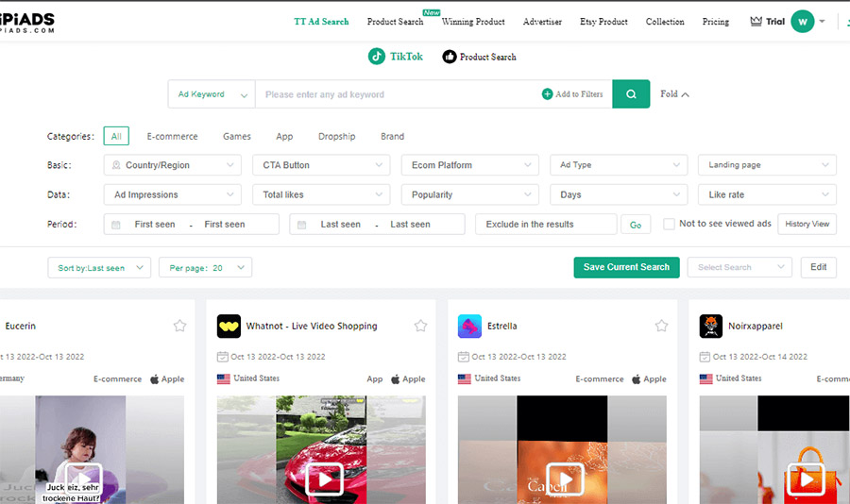This screenshot has height=504, width=850.
Task: Click the magnifier search button
Action: (x=631, y=94)
